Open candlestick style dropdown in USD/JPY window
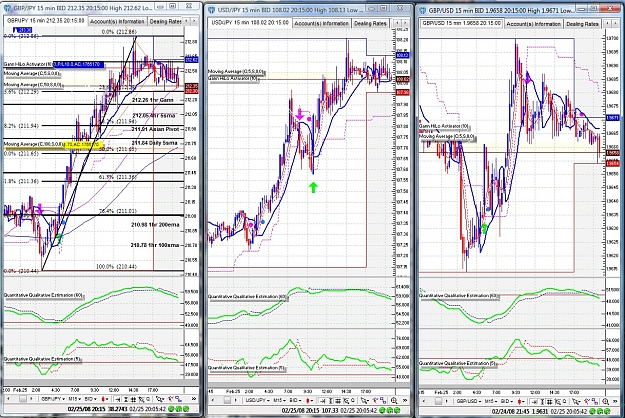625x418 pixels. 310,400
